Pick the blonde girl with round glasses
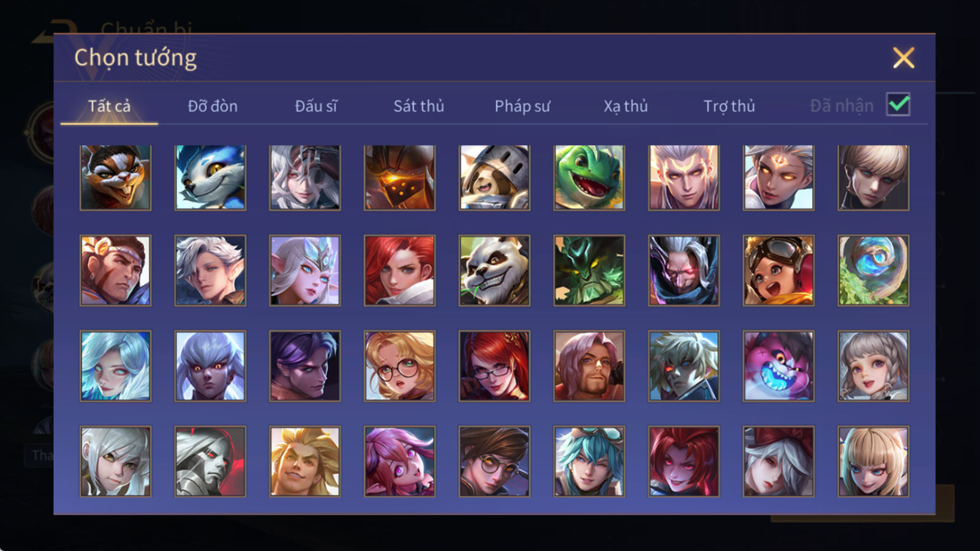The height and width of the screenshot is (551, 980). (x=399, y=366)
